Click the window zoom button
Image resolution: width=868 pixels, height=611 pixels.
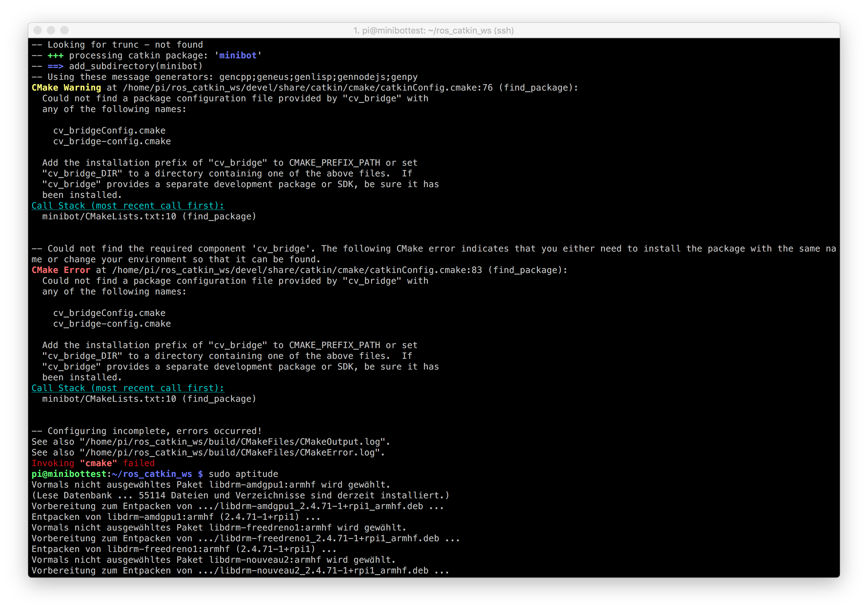[x=65, y=30]
